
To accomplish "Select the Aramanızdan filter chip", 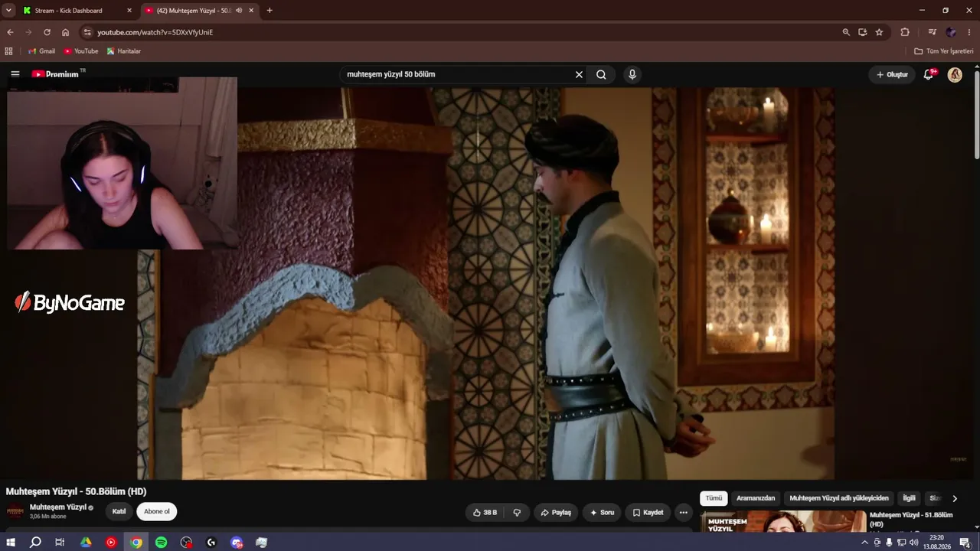I will pos(756,498).
